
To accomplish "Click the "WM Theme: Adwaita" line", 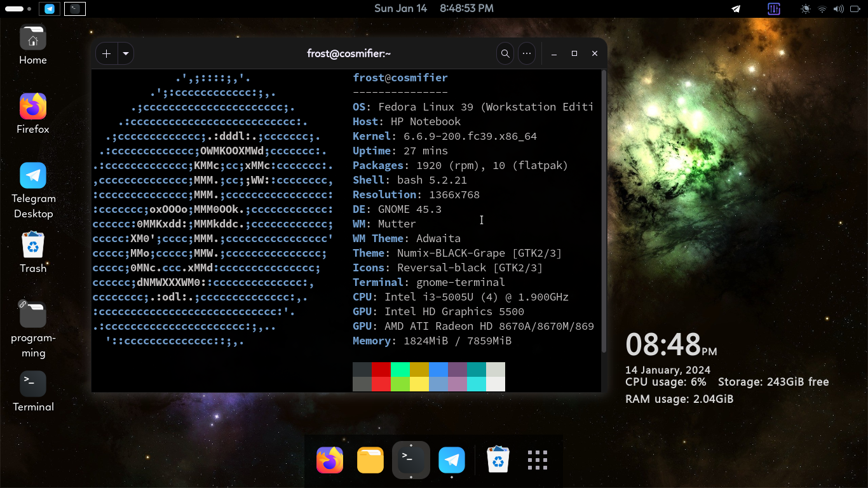I will [407, 238].
